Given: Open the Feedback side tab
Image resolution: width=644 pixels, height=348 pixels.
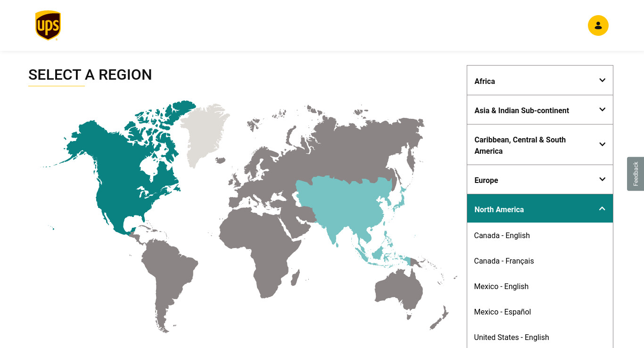Looking at the screenshot, I should [x=636, y=174].
